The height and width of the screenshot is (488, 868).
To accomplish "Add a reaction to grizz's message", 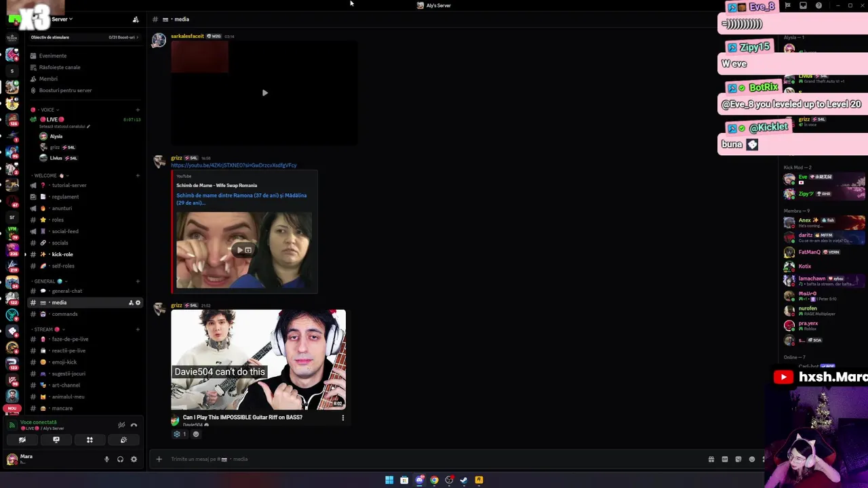I will tap(196, 434).
